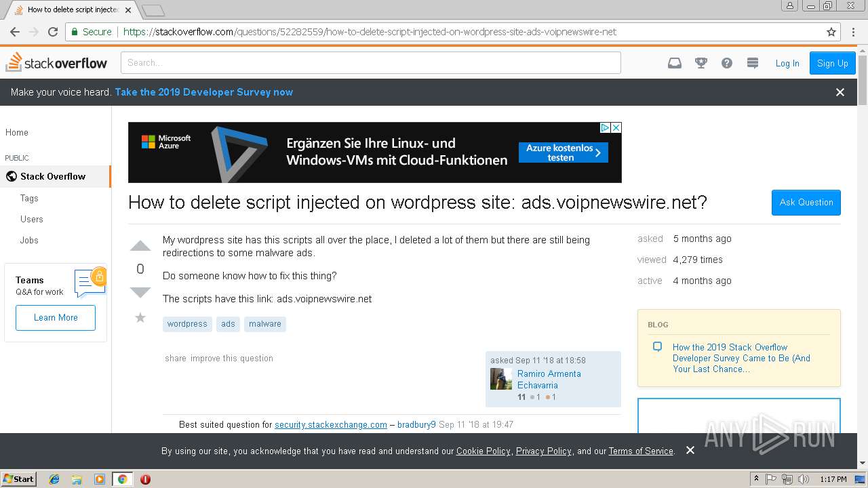This screenshot has height=488, width=868.
Task: Click the volume icon in system tray
Action: click(x=804, y=479)
